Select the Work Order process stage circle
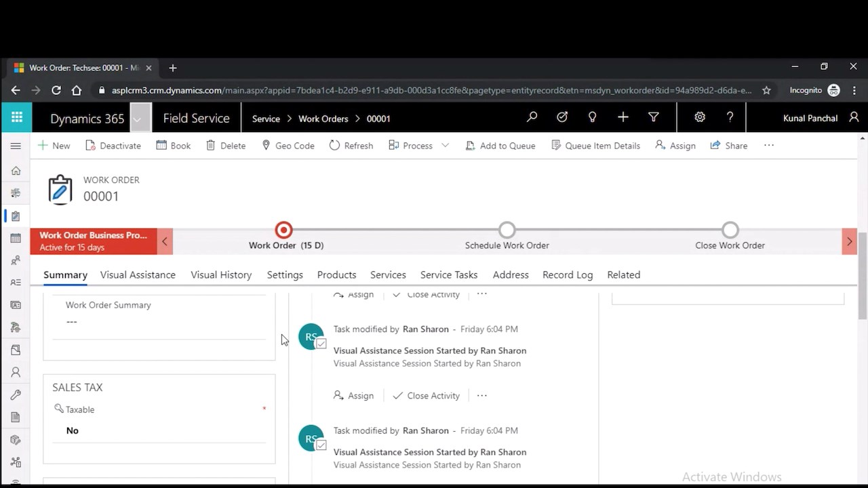 click(x=284, y=230)
